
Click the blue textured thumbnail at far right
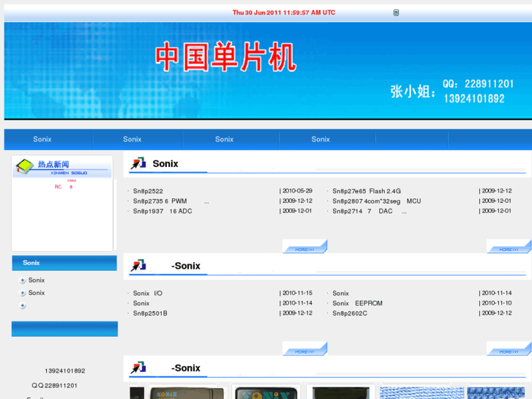click(x=495, y=393)
